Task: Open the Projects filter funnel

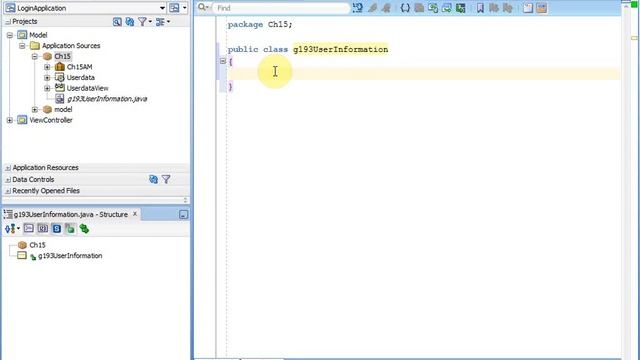Action: (142, 22)
